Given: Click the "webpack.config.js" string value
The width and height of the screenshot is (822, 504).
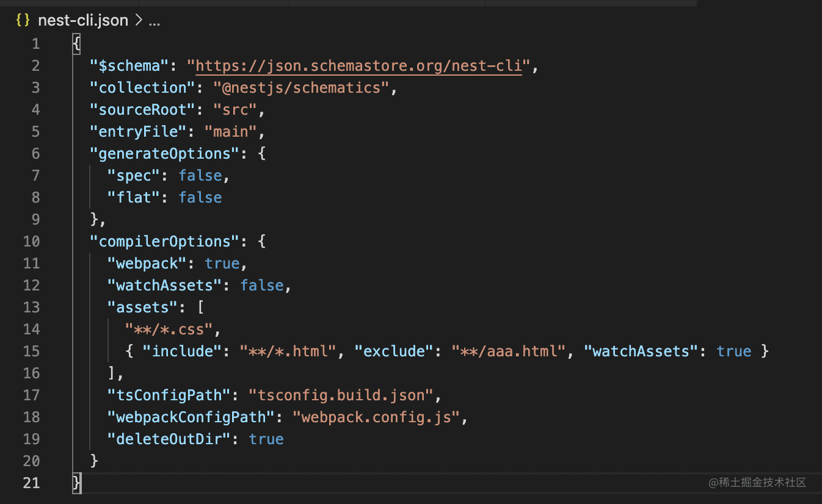Looking at the screenshot, I should pos(376,417).
